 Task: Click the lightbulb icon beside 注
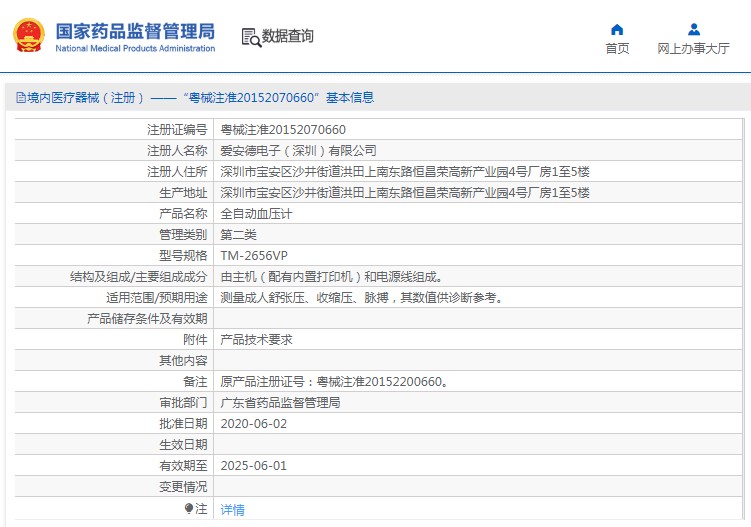[189, 509]
